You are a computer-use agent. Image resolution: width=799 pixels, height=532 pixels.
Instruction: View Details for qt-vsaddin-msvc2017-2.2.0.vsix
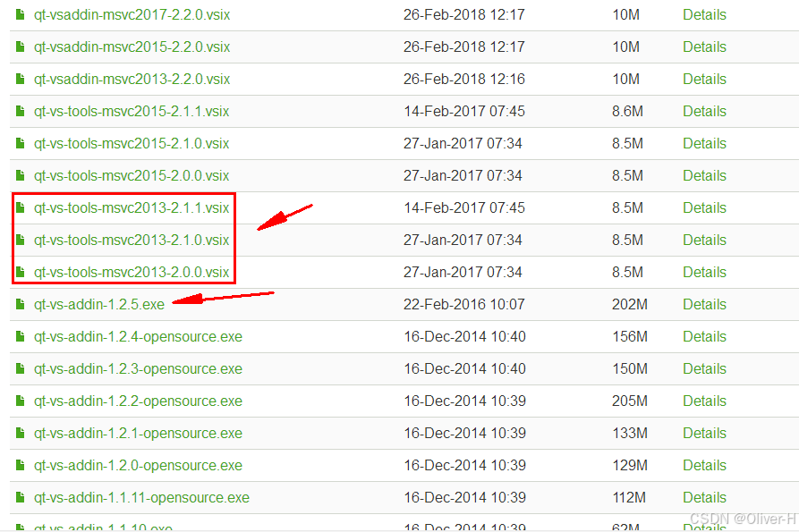pos(704,14)
